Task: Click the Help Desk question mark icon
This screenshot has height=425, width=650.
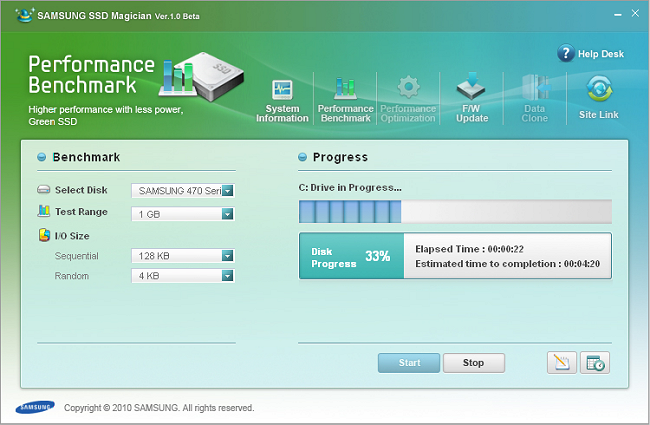Action: [x=566, y=53]
